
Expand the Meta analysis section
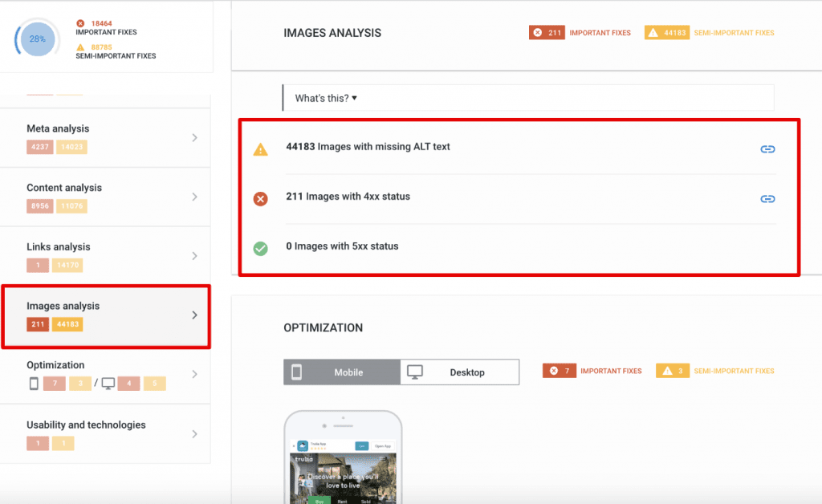(x=106, y=136)
